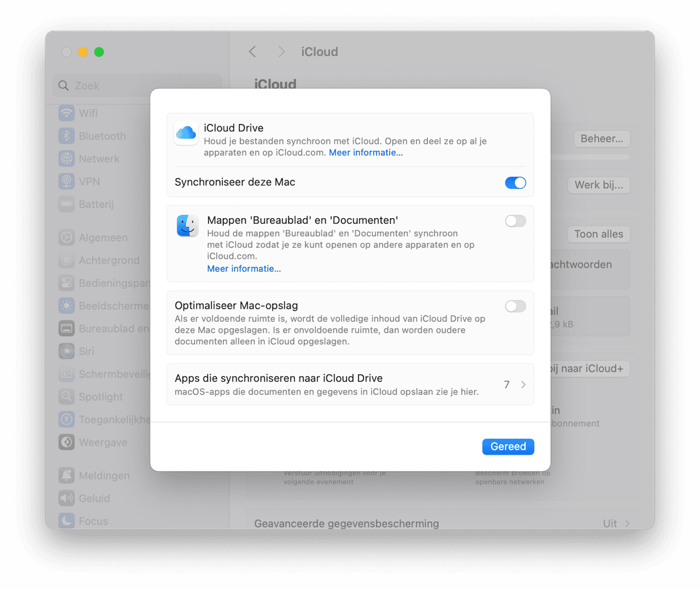Enable Mappen 'Bureaublad' en 'Documenten' sync toggle
The image size is (700, 589).
515,221
